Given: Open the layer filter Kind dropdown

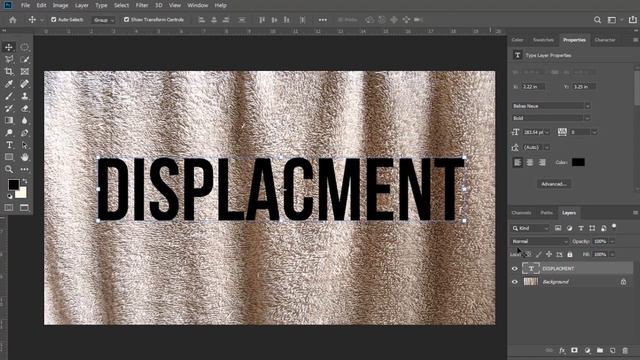Looking at the screenshot, I should (531, 228).
